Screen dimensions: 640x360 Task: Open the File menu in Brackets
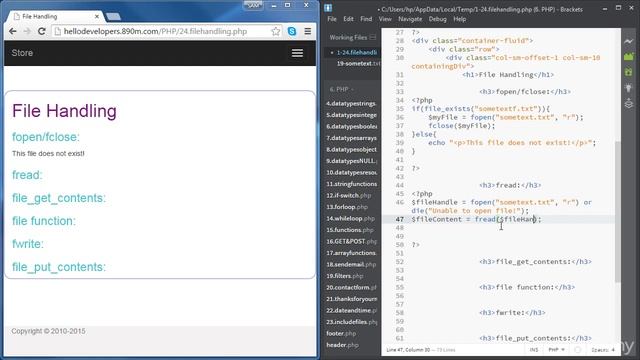(332, 19)
